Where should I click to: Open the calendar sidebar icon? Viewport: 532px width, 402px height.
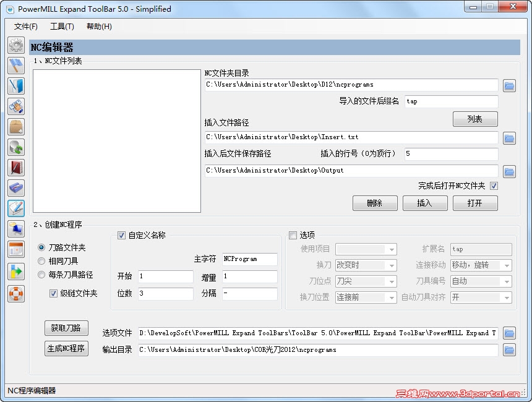pyautogui.click(x=16, y=250)
